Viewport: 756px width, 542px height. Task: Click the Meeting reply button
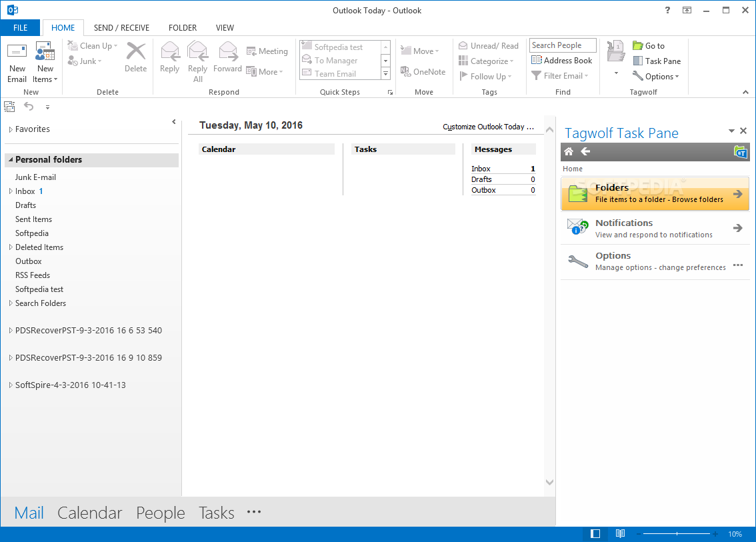267,51
